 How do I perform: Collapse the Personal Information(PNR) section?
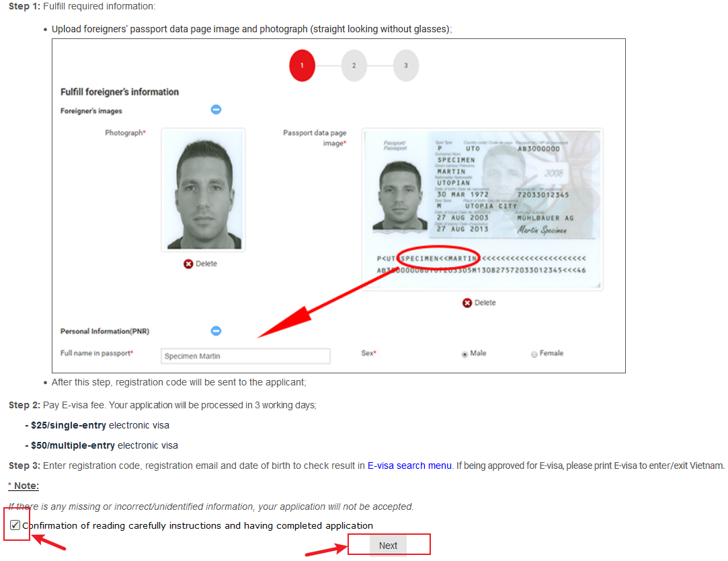click(x=216, y=331)
